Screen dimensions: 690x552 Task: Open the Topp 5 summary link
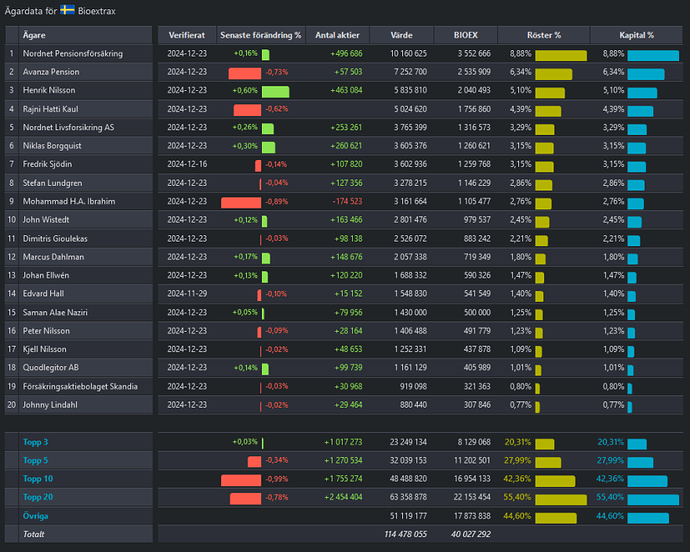[x=35, y=460]
